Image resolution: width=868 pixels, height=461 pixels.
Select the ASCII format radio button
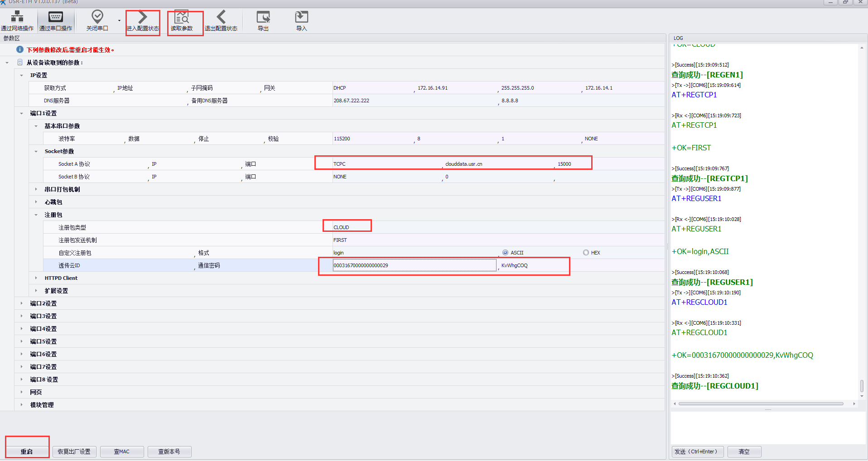pos(505,253)
